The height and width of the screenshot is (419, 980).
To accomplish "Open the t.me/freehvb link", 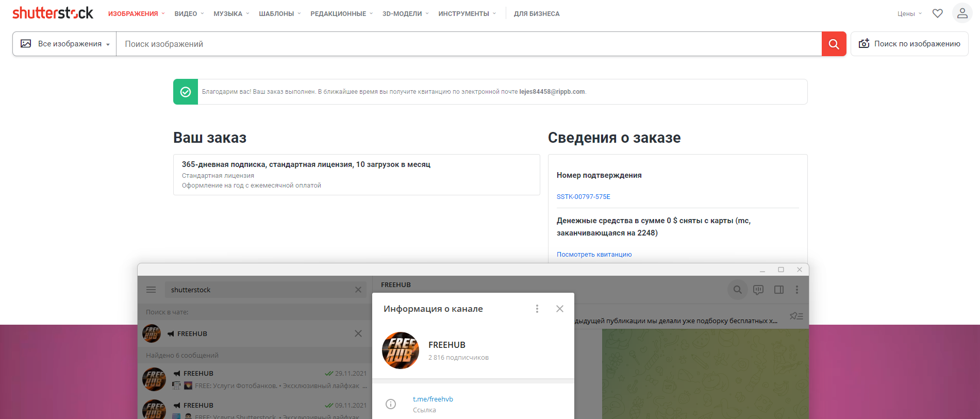I will pos(433,399).
